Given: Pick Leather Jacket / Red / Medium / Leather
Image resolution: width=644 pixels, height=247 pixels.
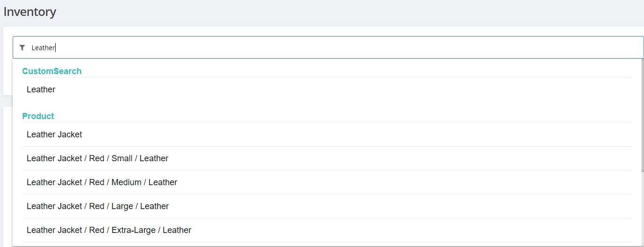Looking at the screenshot, I should coord(102,182).
